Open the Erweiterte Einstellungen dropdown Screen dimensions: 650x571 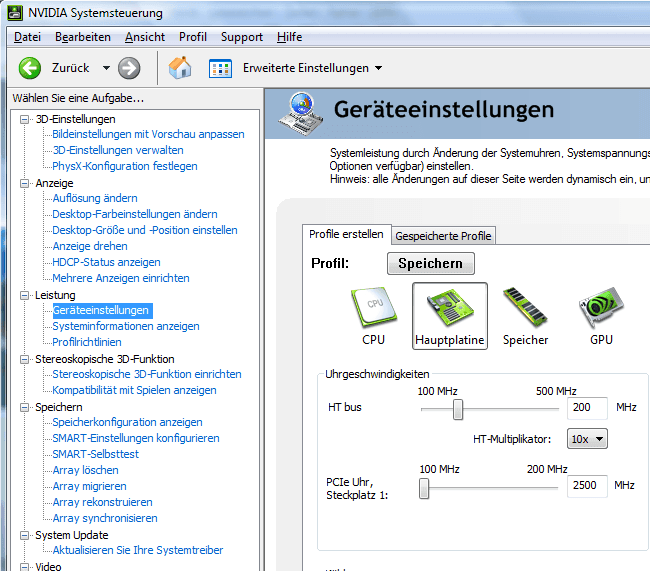(378, 68)
